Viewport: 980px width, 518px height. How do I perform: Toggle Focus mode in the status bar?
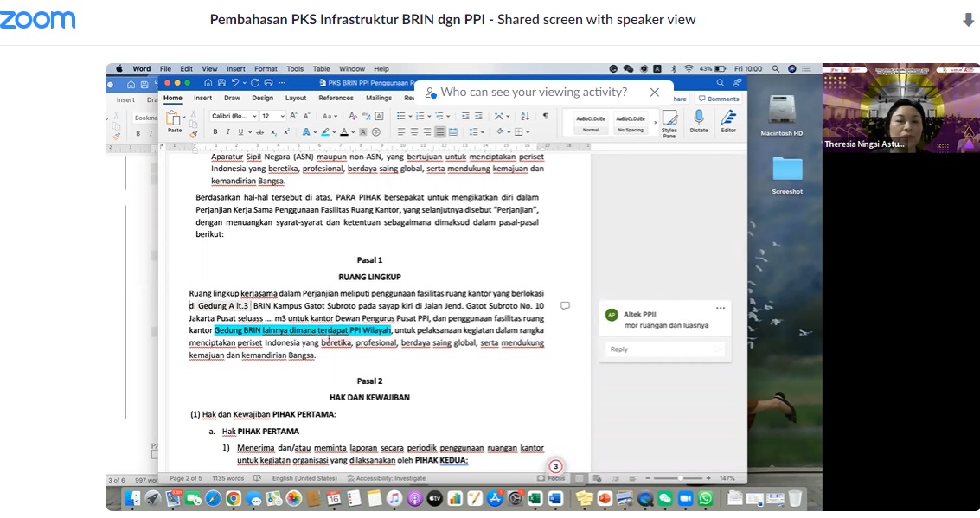point(551,478)
